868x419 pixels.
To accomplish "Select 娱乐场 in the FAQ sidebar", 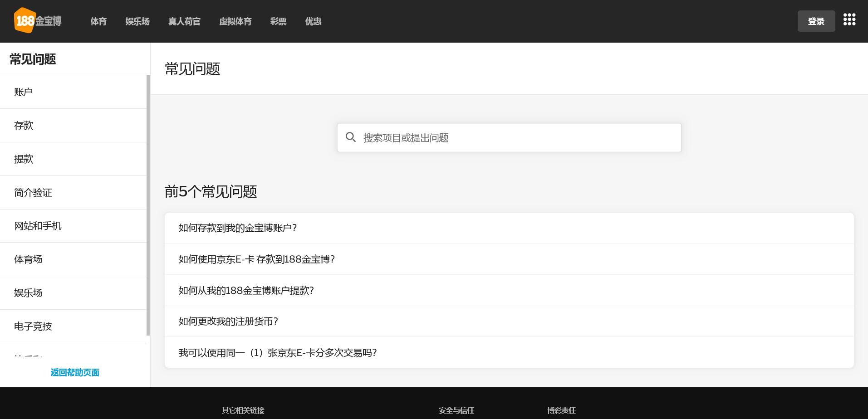I will click(x=73, y=293).
